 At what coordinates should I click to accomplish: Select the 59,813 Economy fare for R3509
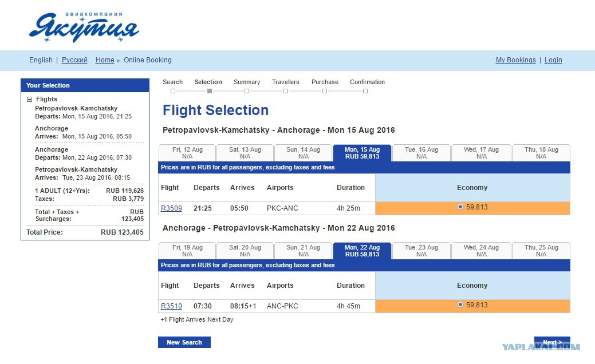(x=460, y=207)
